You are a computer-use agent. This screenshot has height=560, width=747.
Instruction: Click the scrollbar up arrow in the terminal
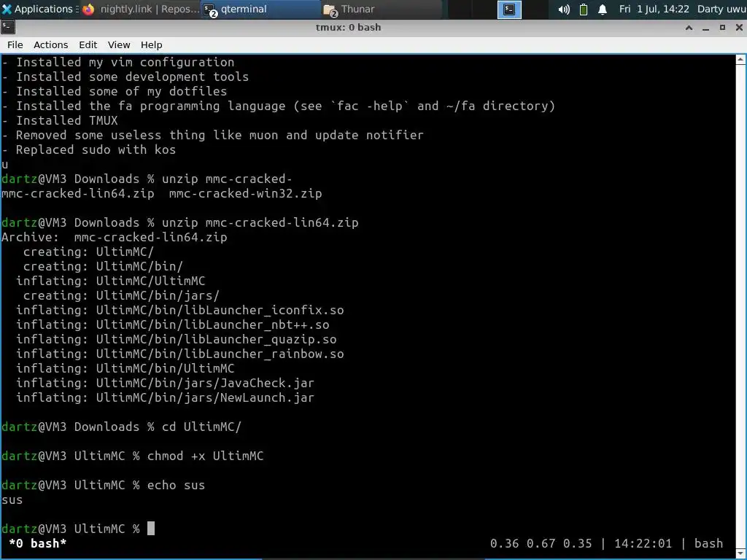click(x=741, y=60)
